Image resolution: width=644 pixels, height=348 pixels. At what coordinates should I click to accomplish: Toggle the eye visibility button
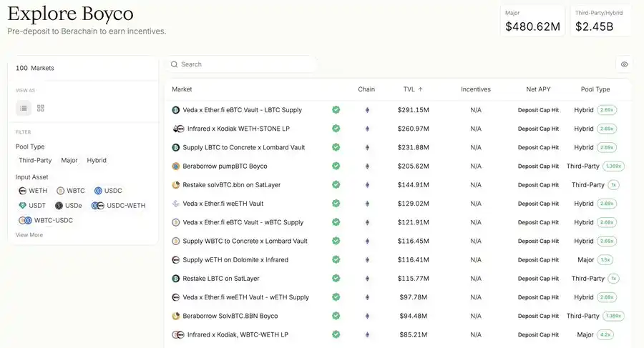tap(624, 64)
